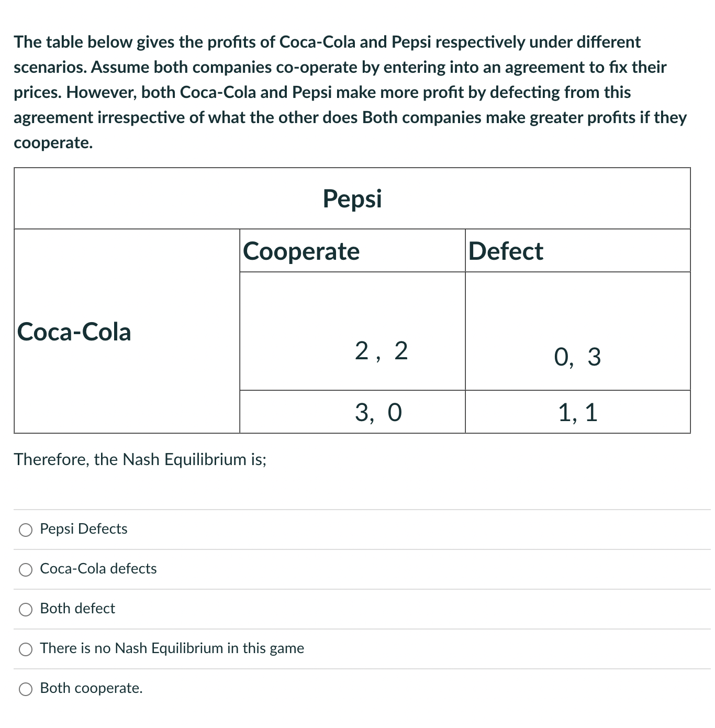
Task: Click the 'Coca-Cola defects' answer text label
Action: [x=98, y=569]
